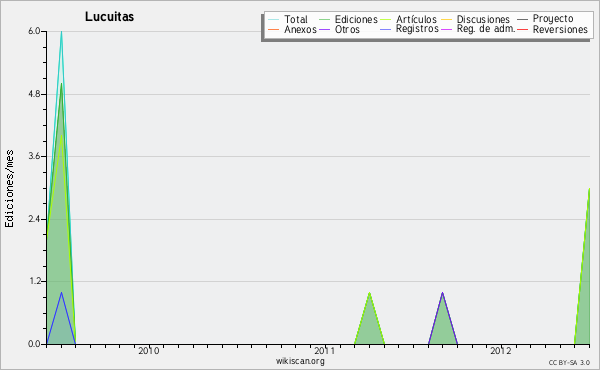Click the rising green peak at end of 2012
The height and width of the screenshot is (370, 600).
589,190
